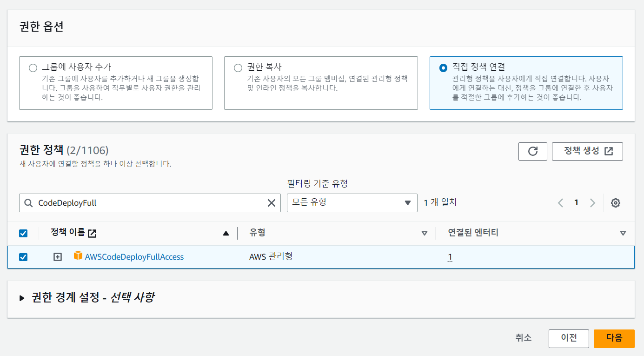Select 직접 정책 연결 radio option

pos(443,68)
